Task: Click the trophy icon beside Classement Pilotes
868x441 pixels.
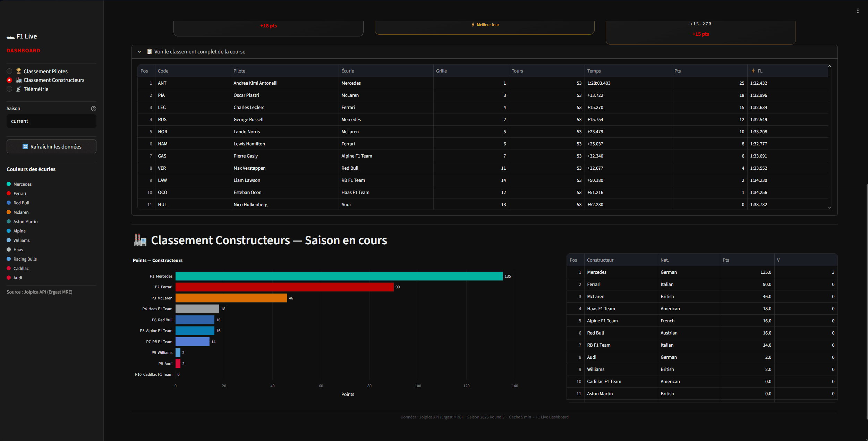Action: click(x=18, y=71)
